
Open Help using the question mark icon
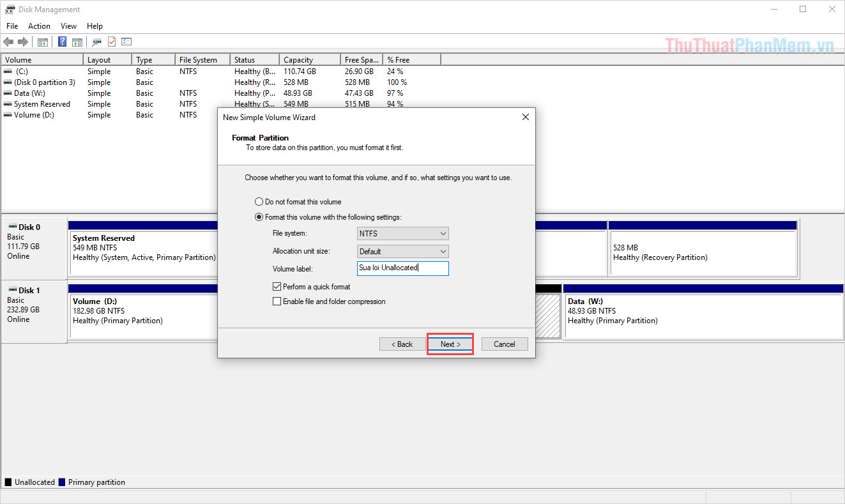coord(61,41)
